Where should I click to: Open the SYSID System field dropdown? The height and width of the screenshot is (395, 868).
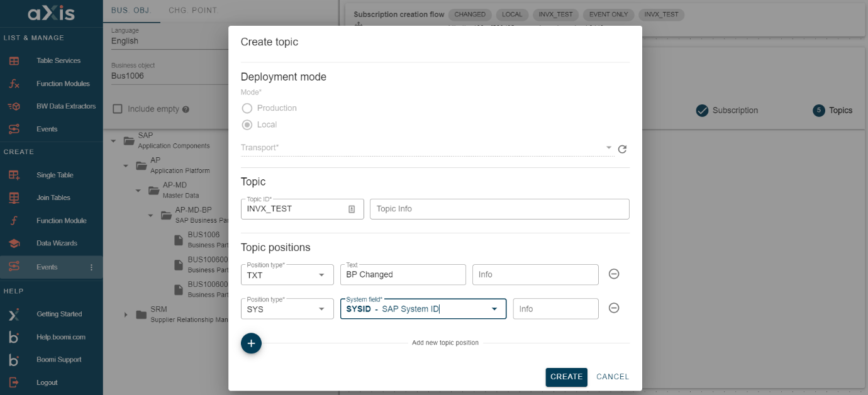[494, 308]
